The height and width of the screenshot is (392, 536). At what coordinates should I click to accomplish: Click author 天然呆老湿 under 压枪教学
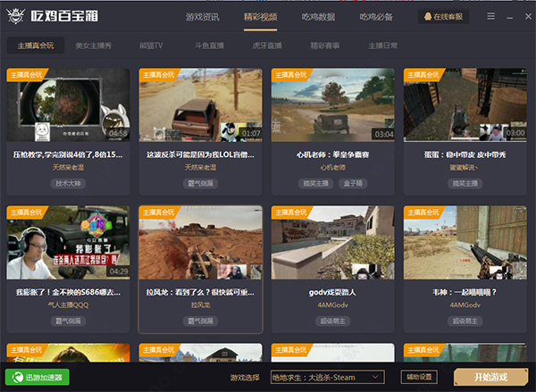click(68, 168)
